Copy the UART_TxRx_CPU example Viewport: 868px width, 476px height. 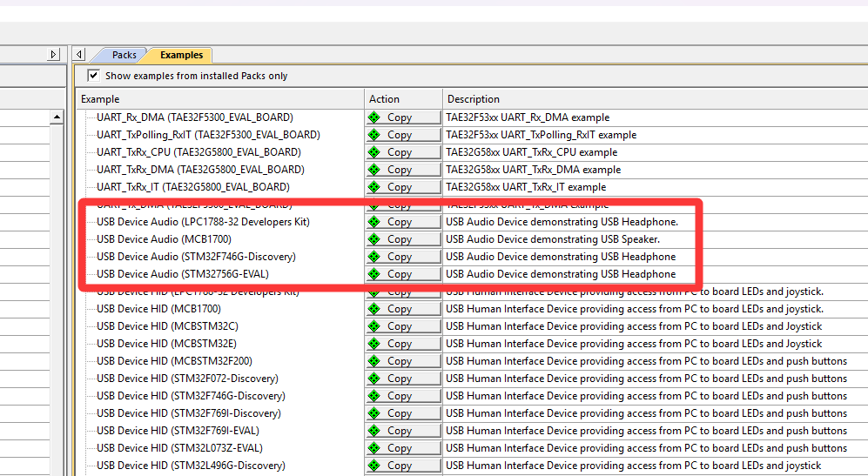(x=404, y=152)
